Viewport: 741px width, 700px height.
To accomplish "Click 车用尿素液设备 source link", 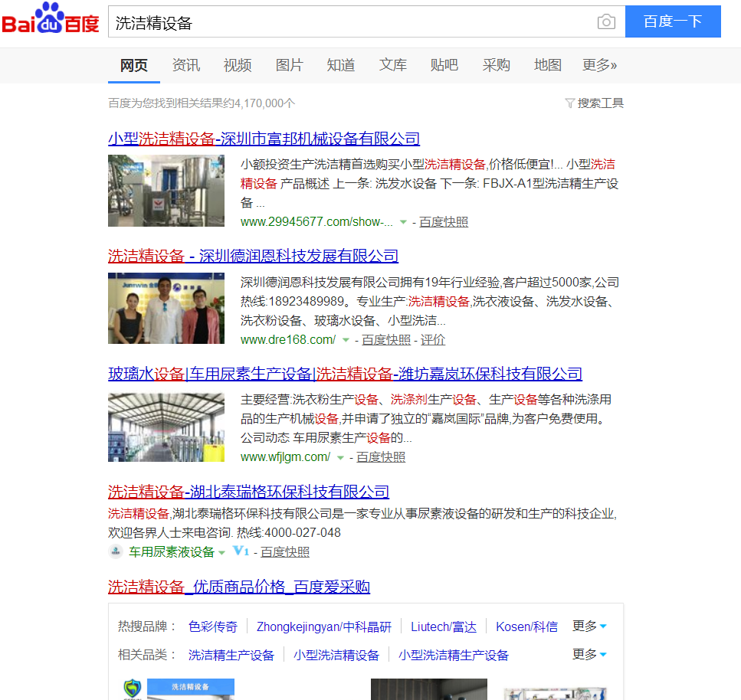I will tap(172, 552).
